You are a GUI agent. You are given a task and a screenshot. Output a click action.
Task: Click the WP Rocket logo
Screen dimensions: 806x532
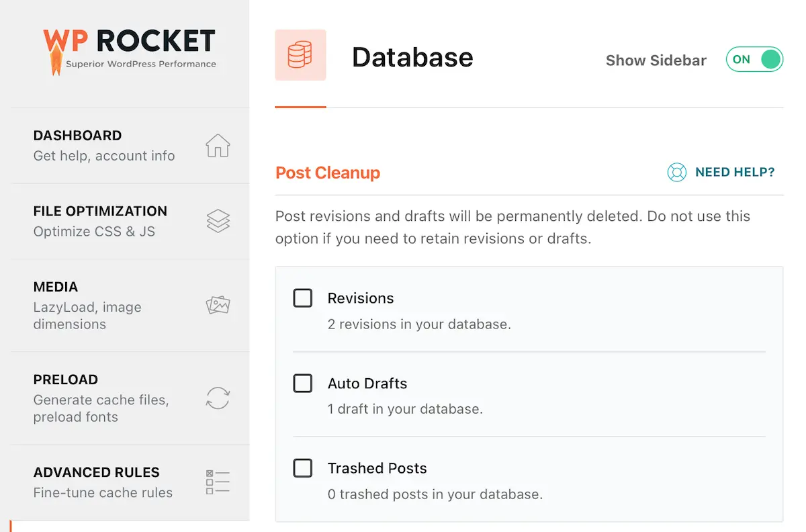130,50
